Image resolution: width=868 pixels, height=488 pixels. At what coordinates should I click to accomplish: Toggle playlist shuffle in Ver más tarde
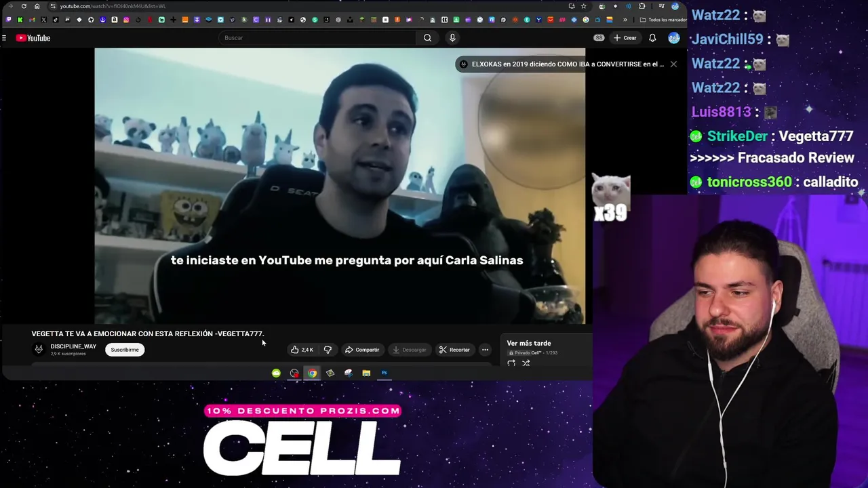click(x=526, y=363)
